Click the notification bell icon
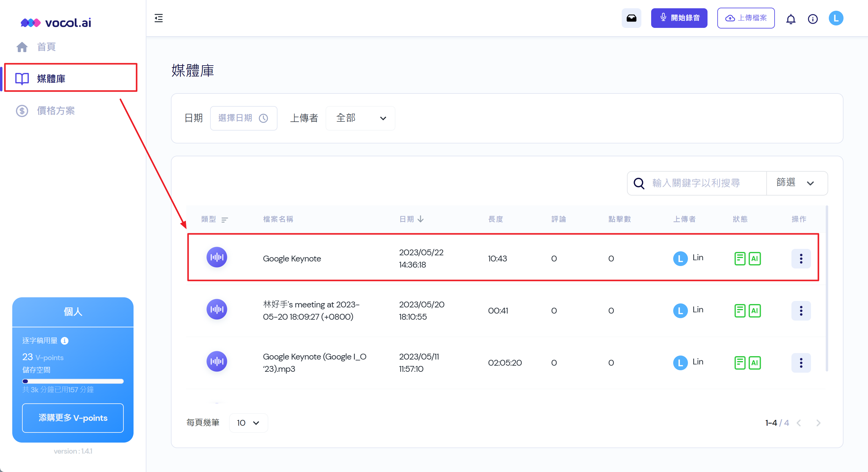Screen dimensions: 868x472 pyautogui.click(x=791, y=19)
